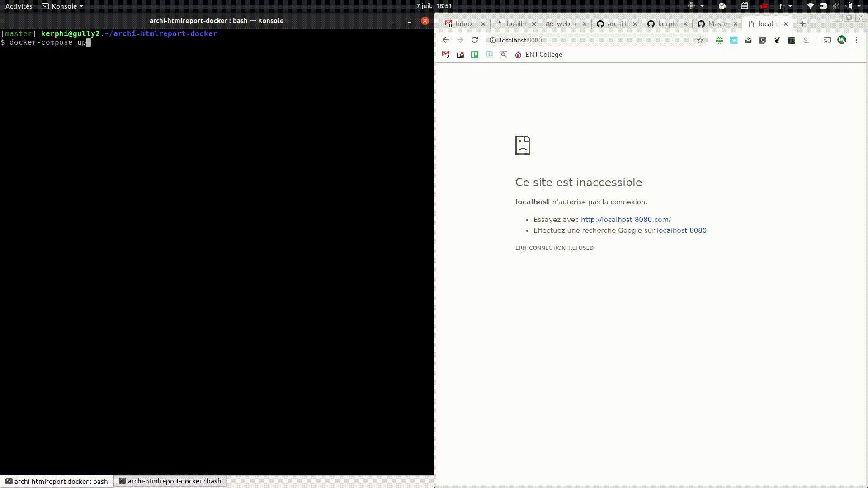Open the system status menu arrow
Viewport: 868px width, 488px height.
(x=859, y=6)
